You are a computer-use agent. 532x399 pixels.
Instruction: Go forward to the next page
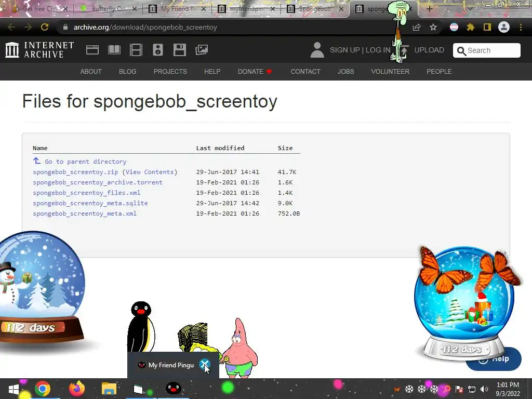(x=28, y=27)
